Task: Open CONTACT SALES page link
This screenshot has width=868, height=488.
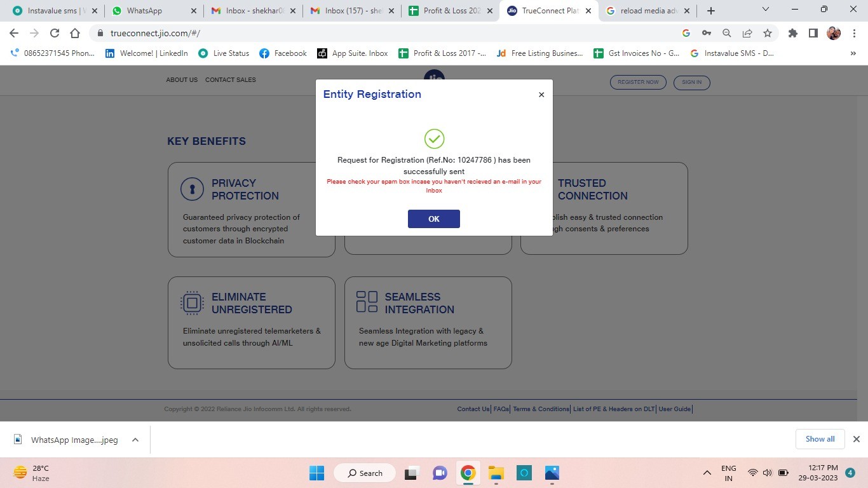Action: tap(231, 80)
